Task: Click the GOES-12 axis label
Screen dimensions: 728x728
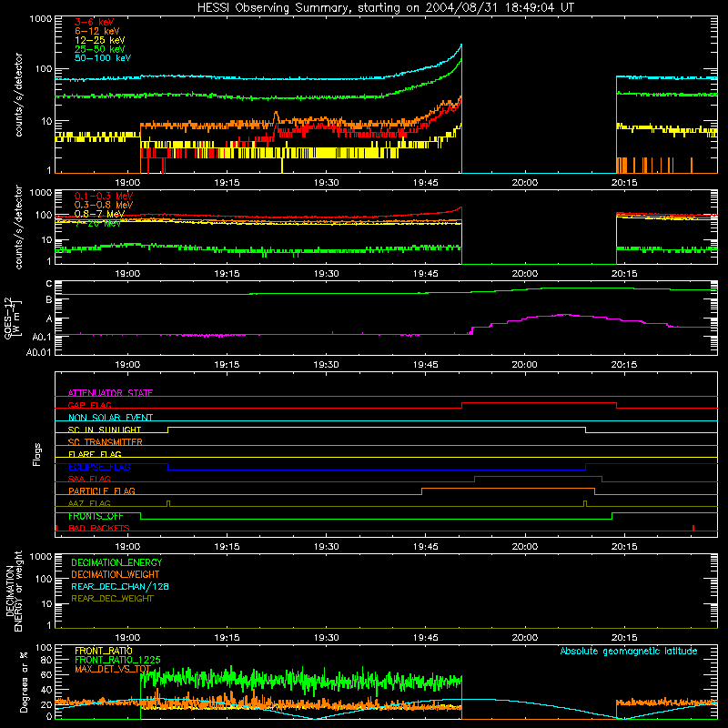Action: (13, 318)
